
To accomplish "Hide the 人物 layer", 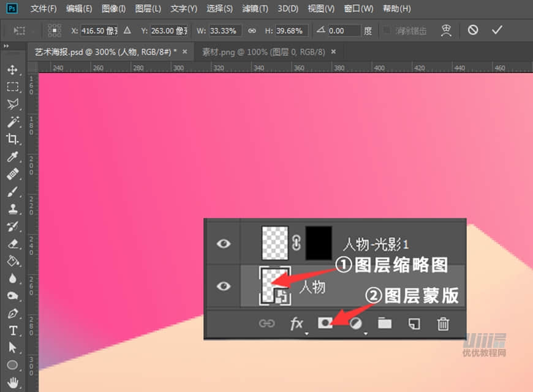I will click(x=222, y=286).
